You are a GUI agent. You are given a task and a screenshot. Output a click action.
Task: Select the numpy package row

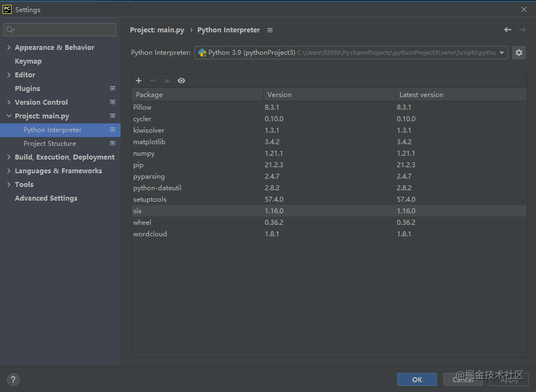[329, 154]
